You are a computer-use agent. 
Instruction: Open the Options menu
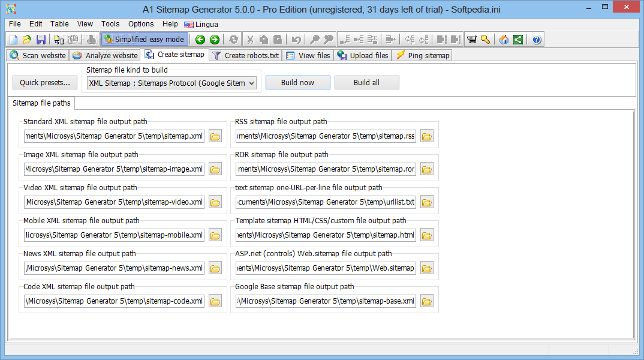tap(141, 24)
